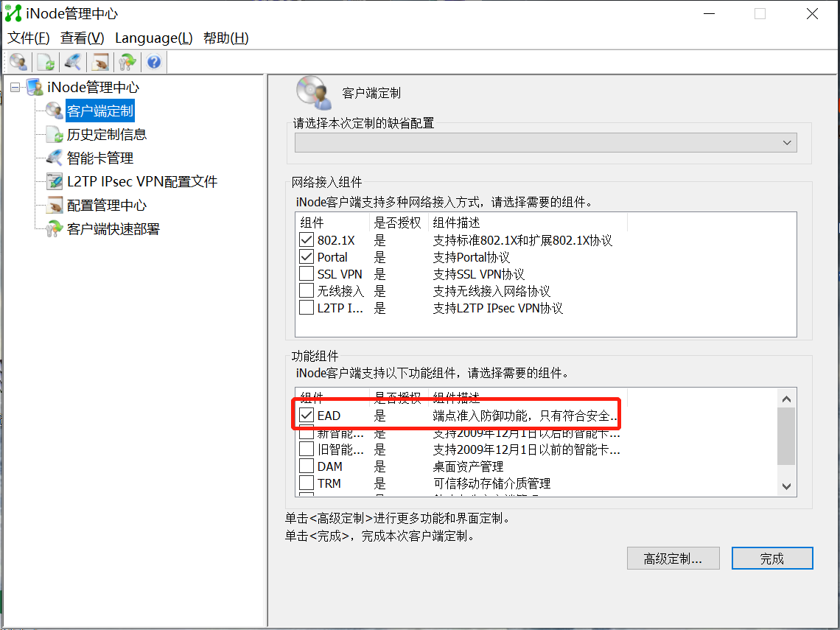
Task: Click the CD icon in 客户端定制 header
Action: [313, 92]
